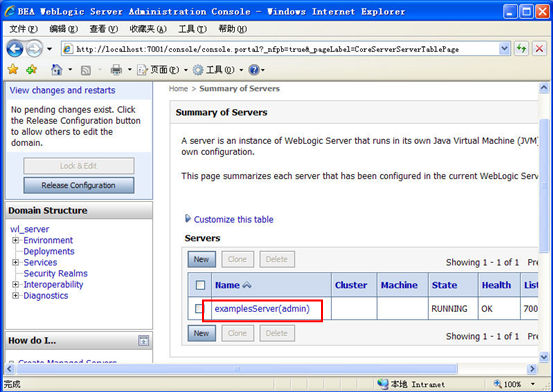The height and width of the screenshot is (392, 553).
Task: Sort by the Health column header
Action: click(x=496, y=285)
